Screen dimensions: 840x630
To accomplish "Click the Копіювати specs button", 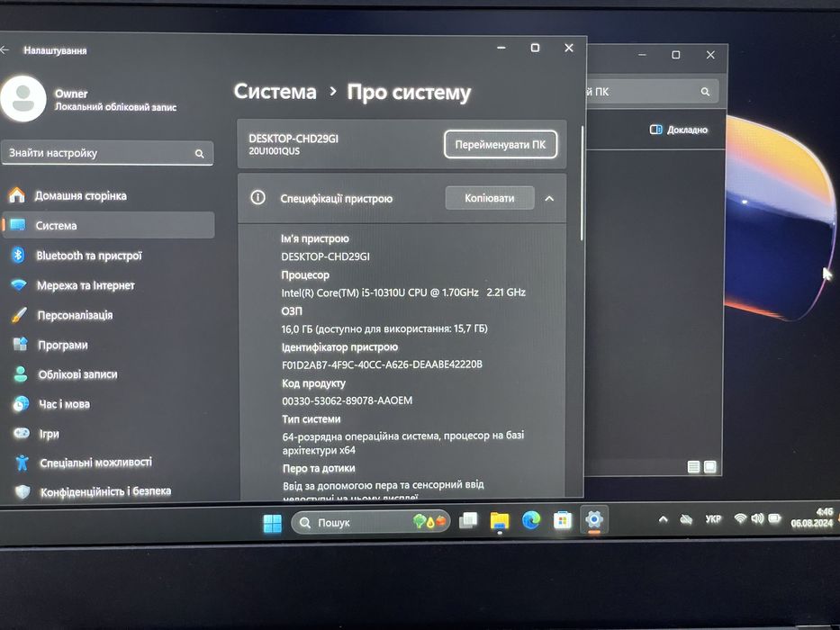I will tap(490, 198).
